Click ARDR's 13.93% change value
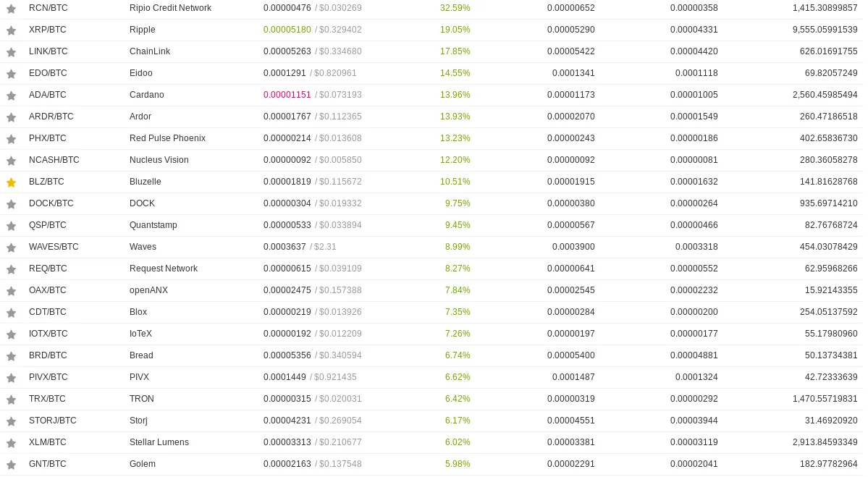868x477 pixels. [x=455, y=117]
